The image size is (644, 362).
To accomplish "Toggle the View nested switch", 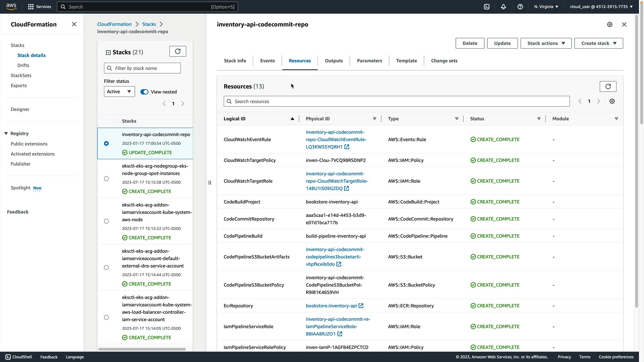I will [144, 92].
